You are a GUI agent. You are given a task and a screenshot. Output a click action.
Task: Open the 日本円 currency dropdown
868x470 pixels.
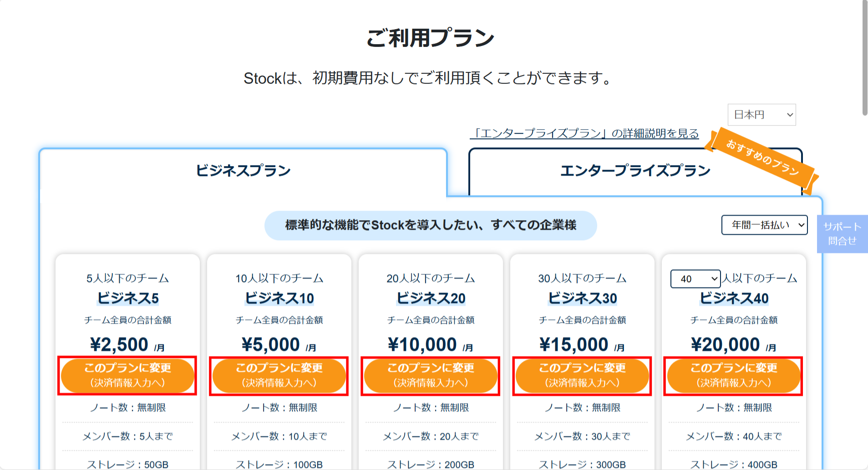[x=761, y=115]
